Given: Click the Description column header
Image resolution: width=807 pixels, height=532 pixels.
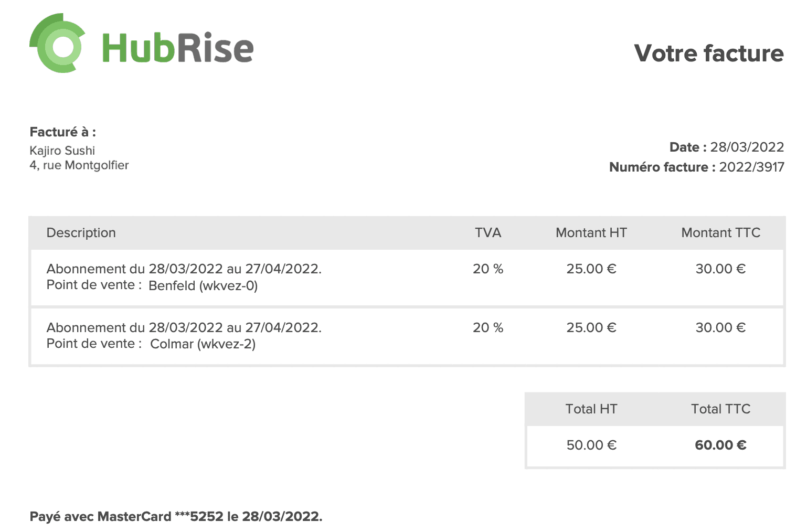Looking at the screenshot, I should [x=81, y=232].
